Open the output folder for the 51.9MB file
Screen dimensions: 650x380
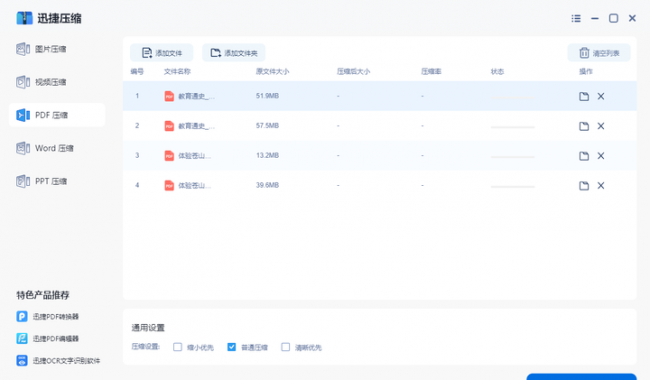[584, 96]
